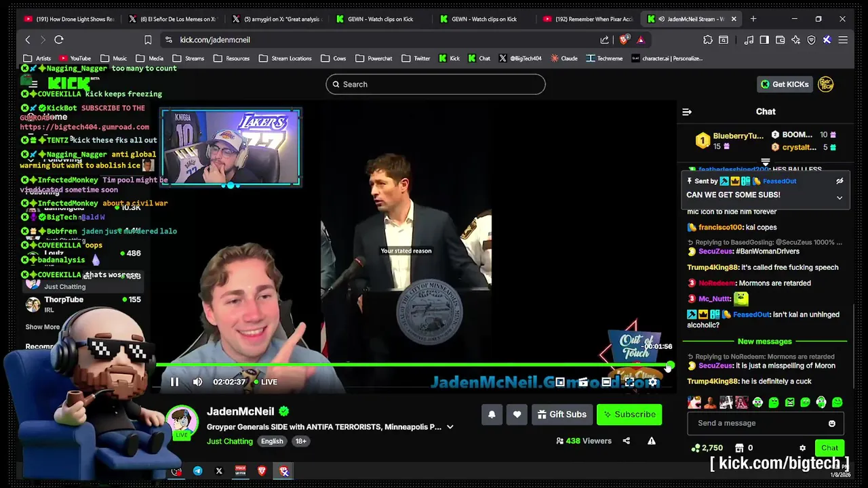Image resolution: width=868 pixels, height=488 pixels.
Task: Collapse the gifter leaderboard handle
Action: click(x=765, y=162)
